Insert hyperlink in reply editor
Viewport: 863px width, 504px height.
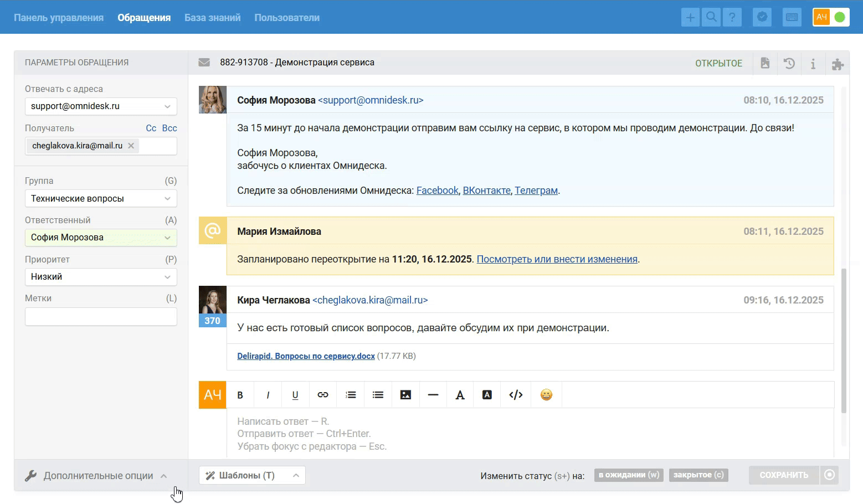[323, 395]
